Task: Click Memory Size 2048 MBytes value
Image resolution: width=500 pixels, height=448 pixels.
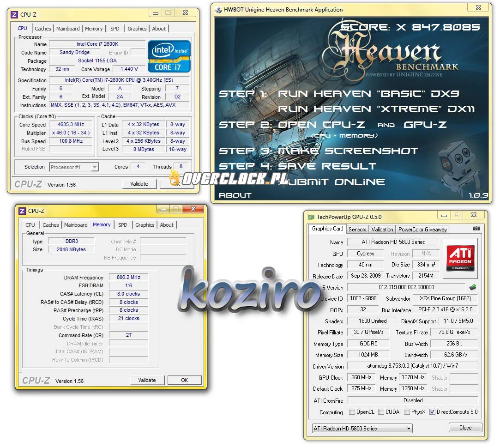Action: (71, 249)
